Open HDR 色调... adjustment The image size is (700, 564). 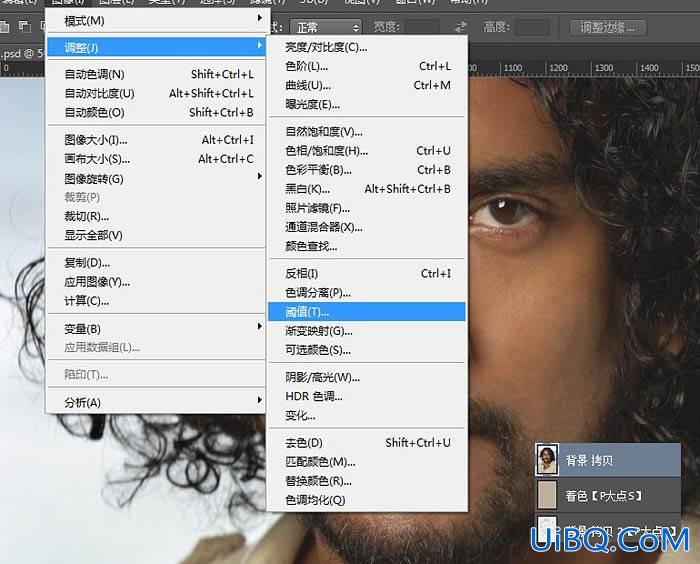367,397
